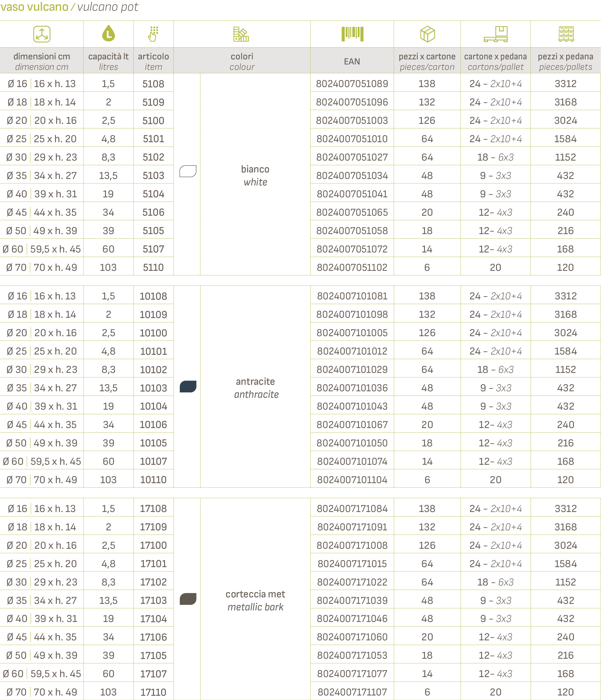Click EAN code 8024007051065
601x700 pixels.
(x=352, y=213)
